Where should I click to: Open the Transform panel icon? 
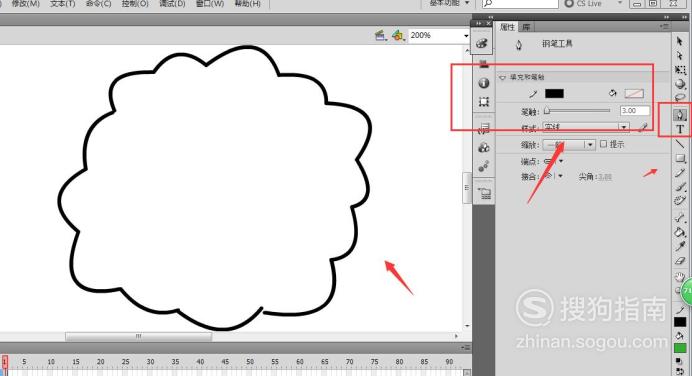click(484, 102)
